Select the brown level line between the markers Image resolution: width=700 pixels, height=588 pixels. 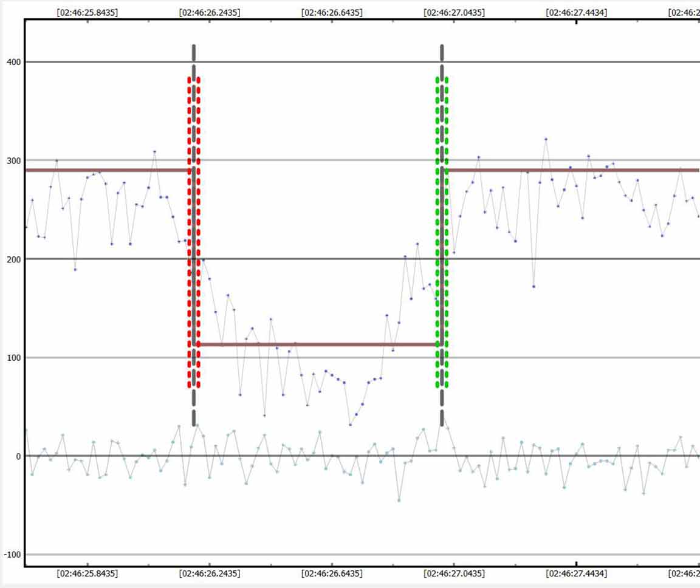(x=317, y=344)
